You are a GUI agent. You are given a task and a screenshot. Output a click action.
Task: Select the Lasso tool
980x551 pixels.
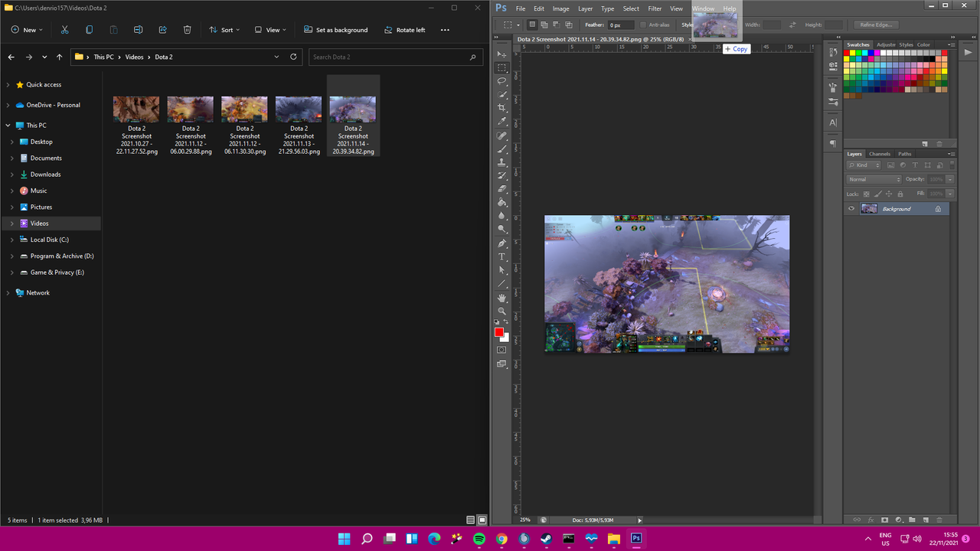pos(502,80)
